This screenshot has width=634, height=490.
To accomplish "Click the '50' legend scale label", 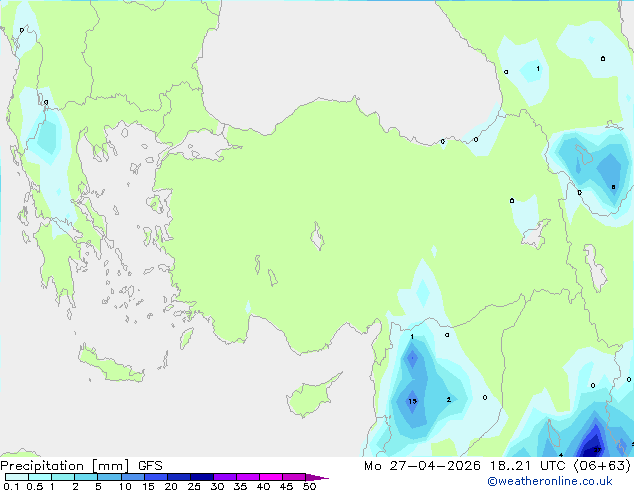I will point(309,486).
